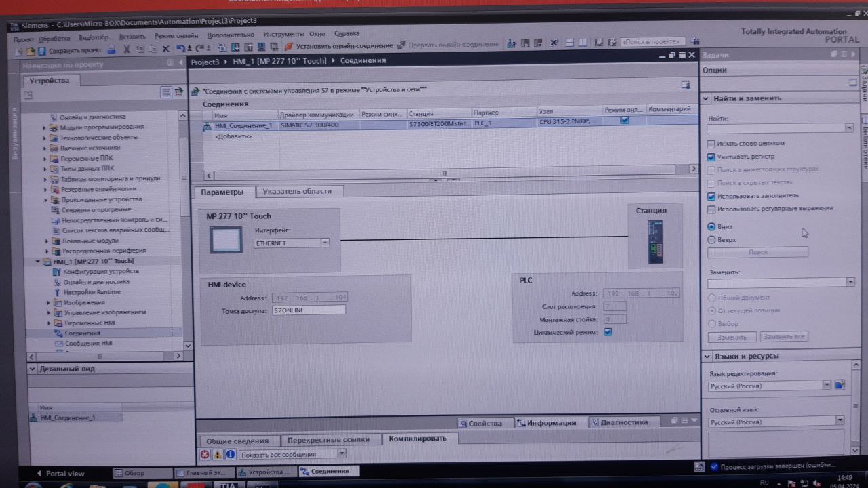Click the Поиск button

758,252
